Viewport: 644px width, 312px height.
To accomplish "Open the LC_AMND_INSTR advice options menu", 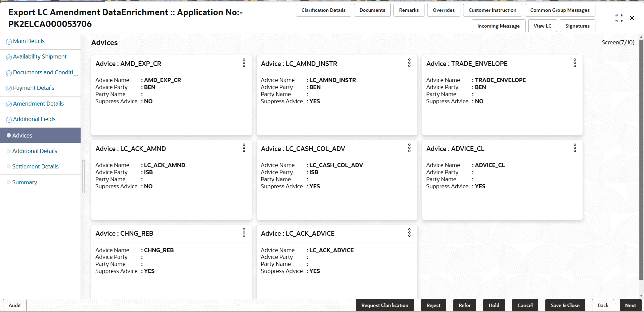I will coord(409,63).
